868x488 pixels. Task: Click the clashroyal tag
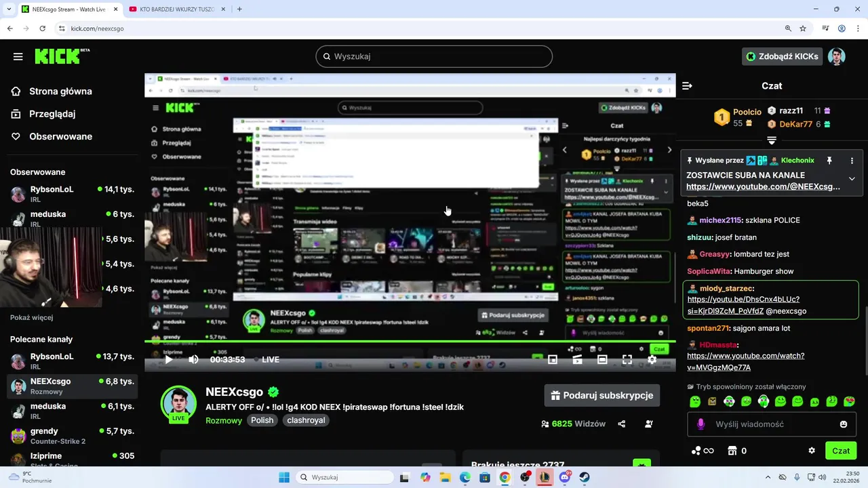[306, 420]
